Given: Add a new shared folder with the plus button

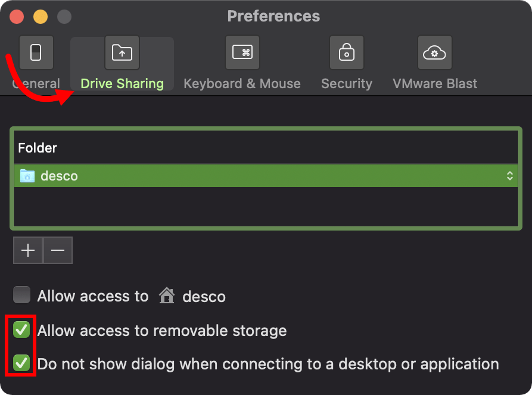Looking at the screenshot, I should click(28, 250).
